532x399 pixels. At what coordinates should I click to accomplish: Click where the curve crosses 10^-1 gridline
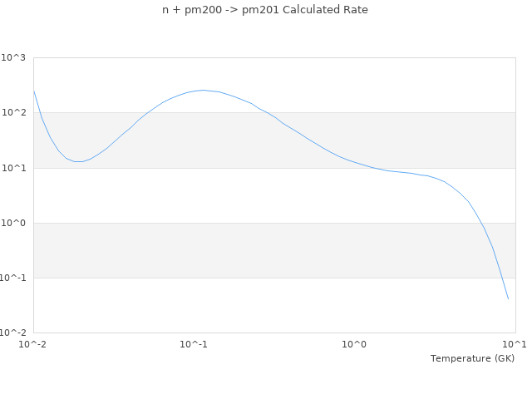501,278
